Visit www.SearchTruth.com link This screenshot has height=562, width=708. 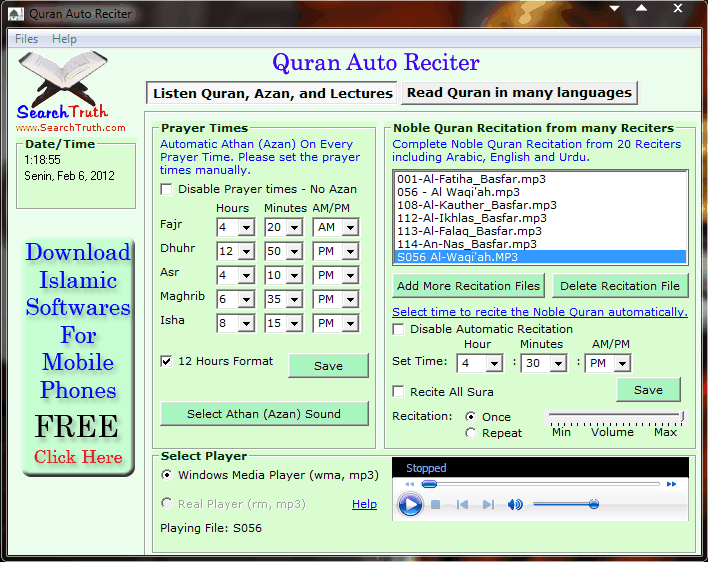(x=71, y=128)
